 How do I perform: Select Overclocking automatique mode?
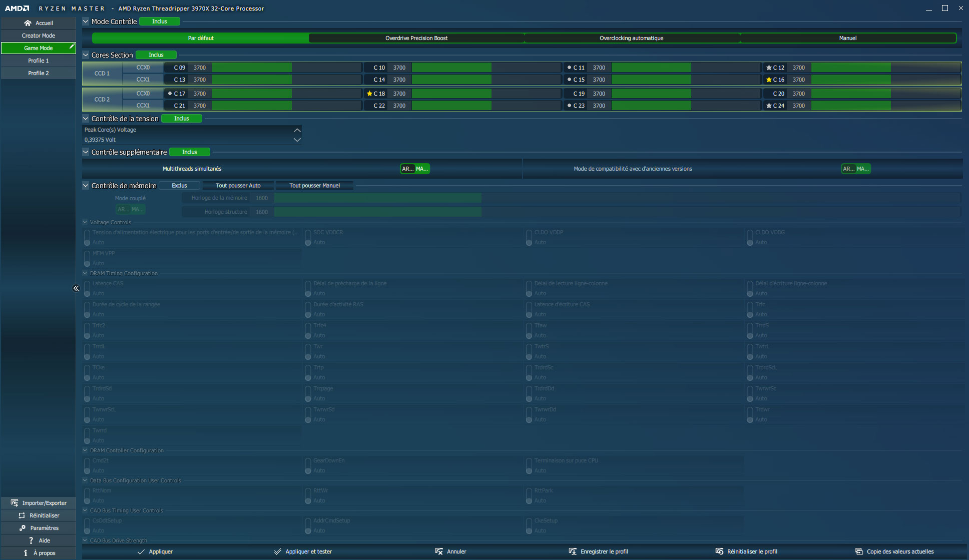[x=632, y=38]
